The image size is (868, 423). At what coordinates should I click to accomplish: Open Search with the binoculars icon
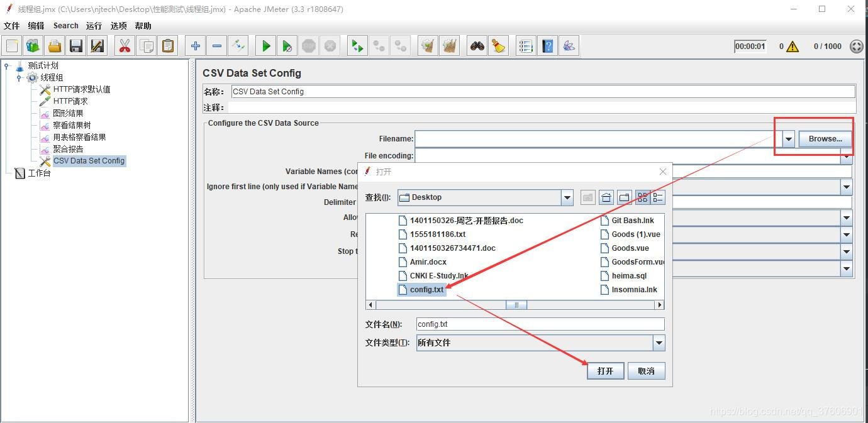pos(477,46)
